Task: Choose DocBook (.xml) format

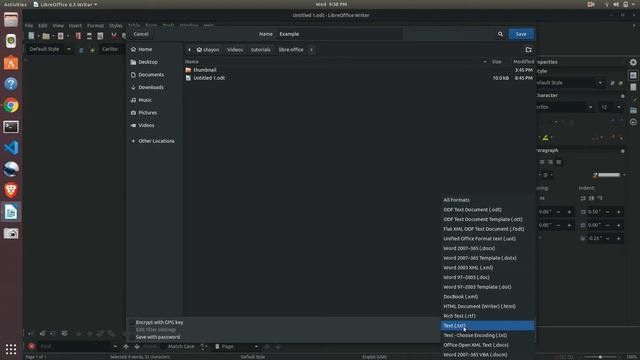Action: click(x=487, y=297)
